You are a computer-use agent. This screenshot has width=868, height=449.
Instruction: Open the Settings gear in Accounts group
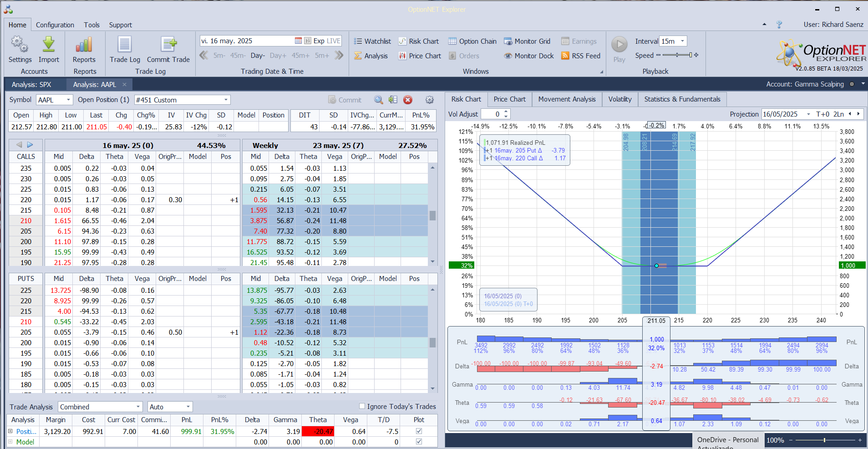(20, 44)
